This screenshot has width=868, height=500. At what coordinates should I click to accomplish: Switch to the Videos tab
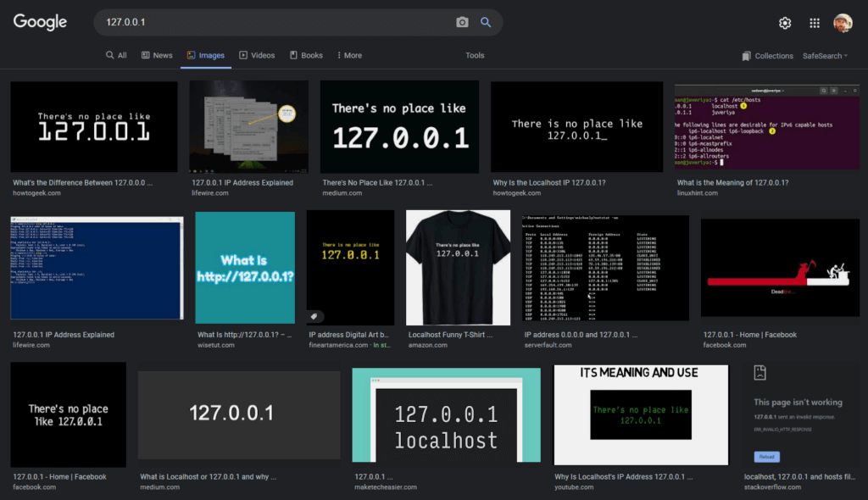click(257, 55)
